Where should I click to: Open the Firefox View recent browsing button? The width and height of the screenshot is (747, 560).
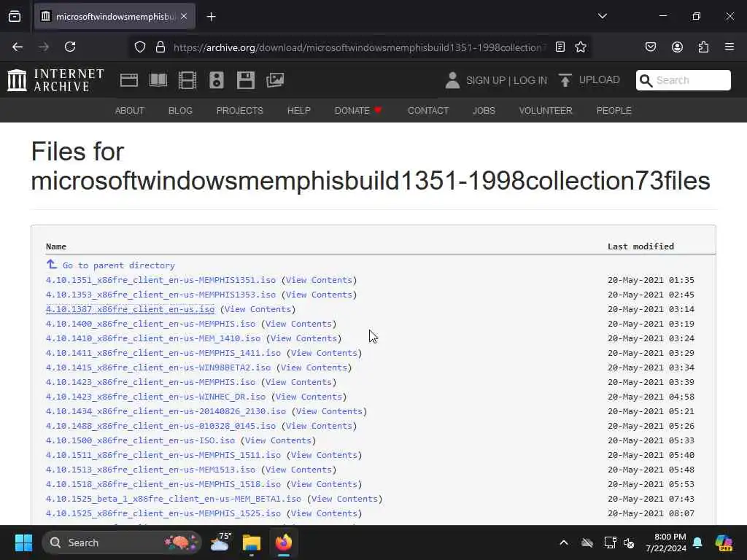point(15,17)
